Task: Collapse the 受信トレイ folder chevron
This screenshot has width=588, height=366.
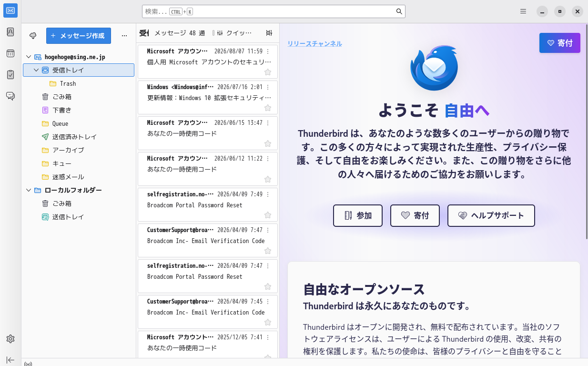Action: pos(36,70)
